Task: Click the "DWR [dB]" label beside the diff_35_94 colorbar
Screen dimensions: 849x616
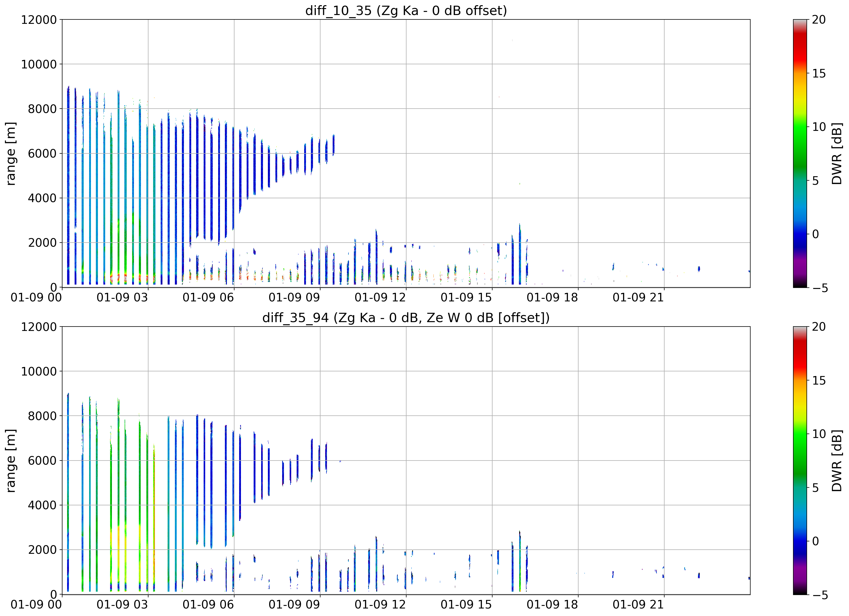Action: click(837, 461)
